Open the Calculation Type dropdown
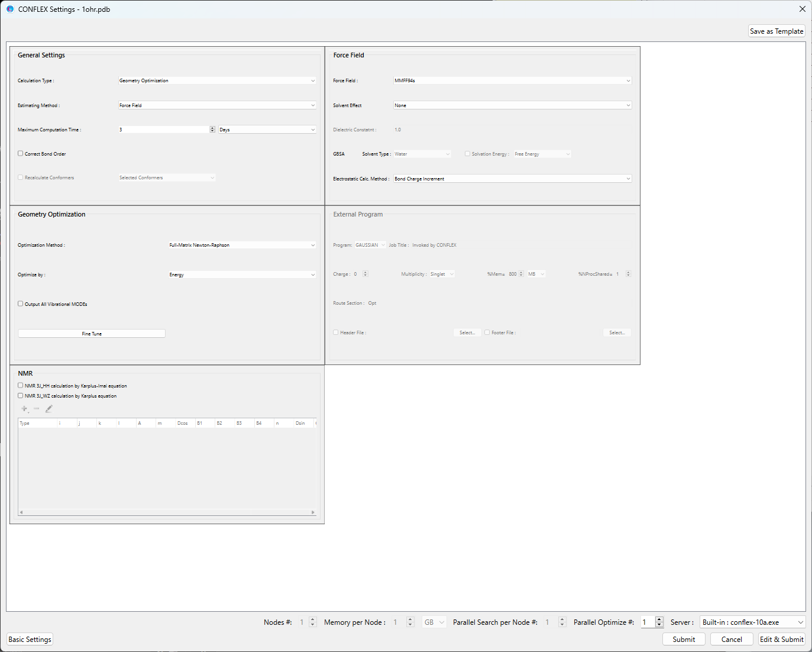Screen dimensions: 812x652 pyautogui.click(x=313, y=80)
